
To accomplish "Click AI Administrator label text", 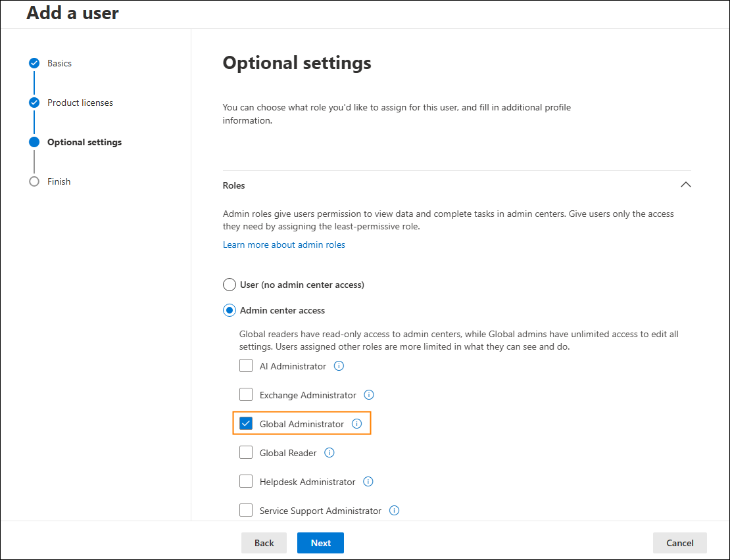I will (293, 367).
